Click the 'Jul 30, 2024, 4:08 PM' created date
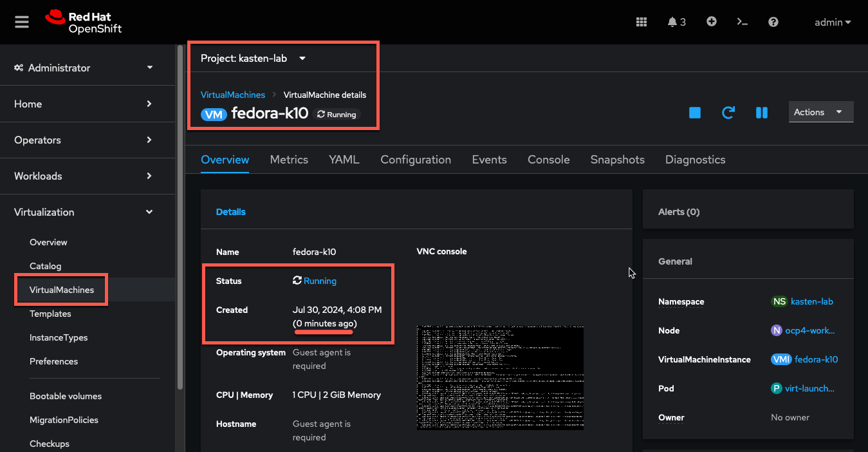Viewport: 868px width, 452px height. point(337,310)
